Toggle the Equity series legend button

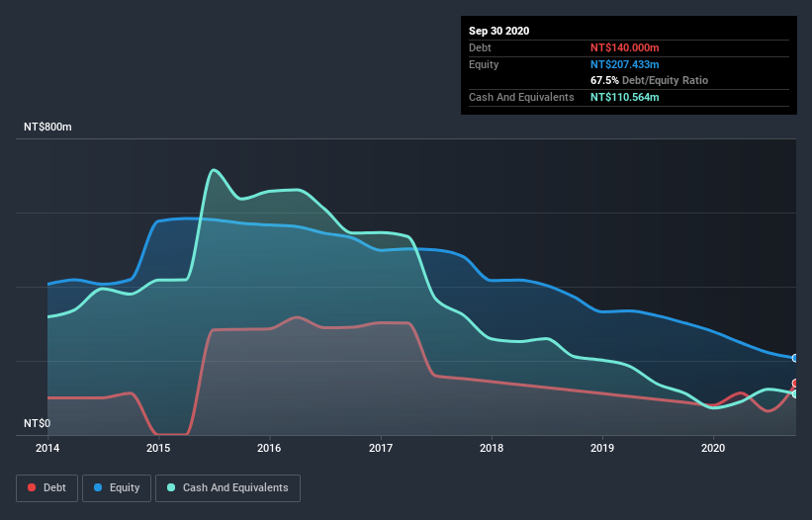pos(117,488)
